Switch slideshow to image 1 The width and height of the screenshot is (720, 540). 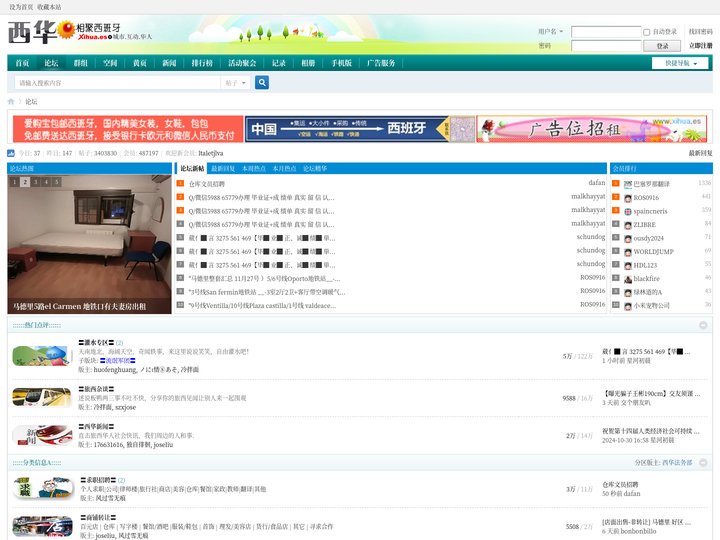(x=15, y=182)
